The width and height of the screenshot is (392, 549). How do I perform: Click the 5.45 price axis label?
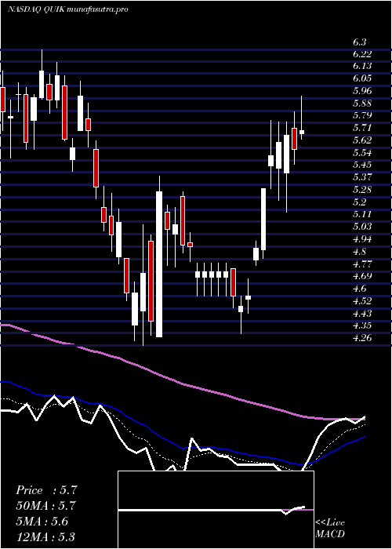pyautogui.click(x=362, y=165)
